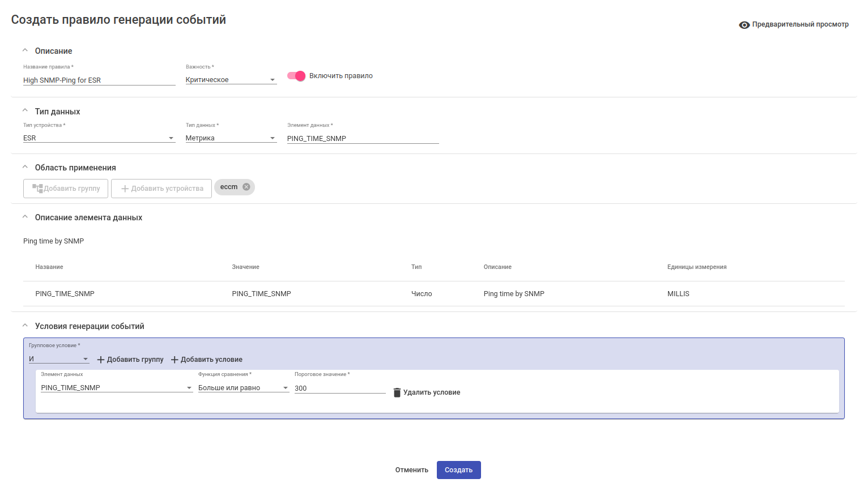Click the plus icon for Добавить группу in conditions
868x487 pixels.
pyautogui.click(x=101, y=360)
